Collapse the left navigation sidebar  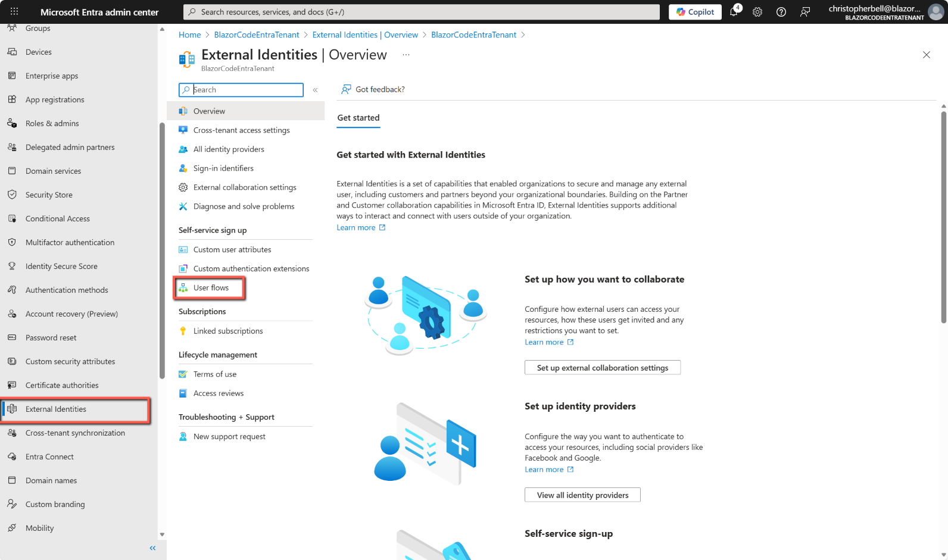coord(152,548)
